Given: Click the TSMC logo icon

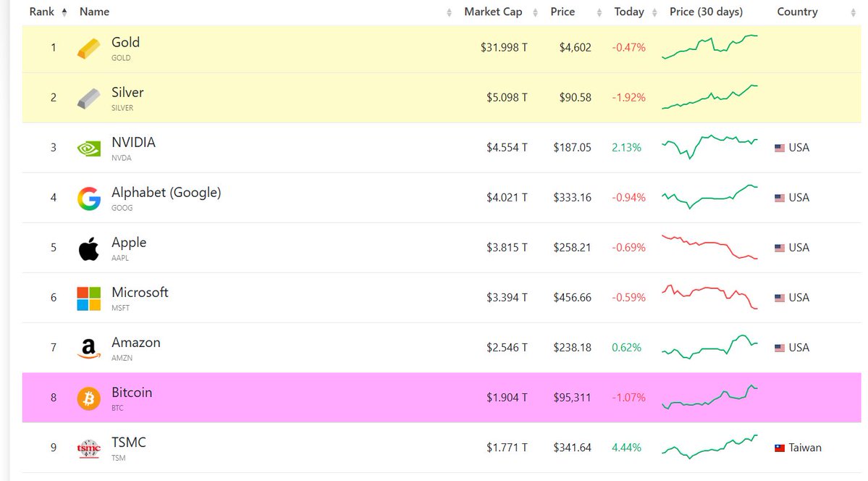Looking at the screenshot, I should (x=89, y=448).
